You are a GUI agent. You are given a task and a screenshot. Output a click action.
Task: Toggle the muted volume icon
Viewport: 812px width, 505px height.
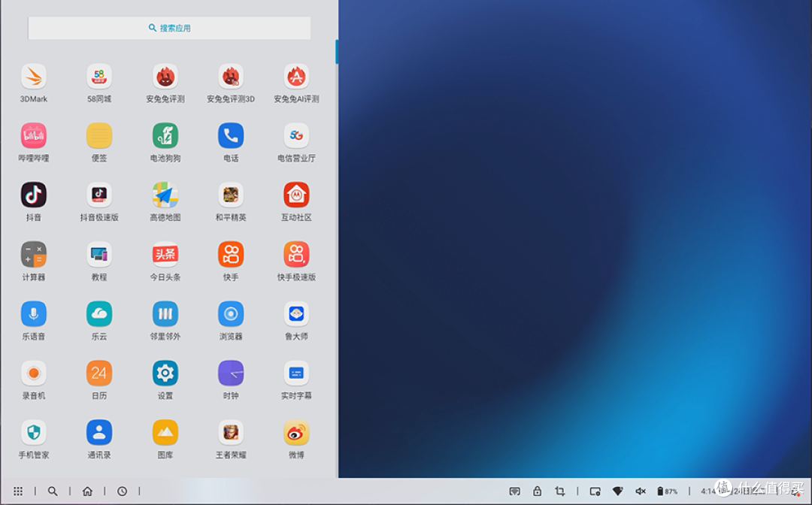[x=641, y=491]
